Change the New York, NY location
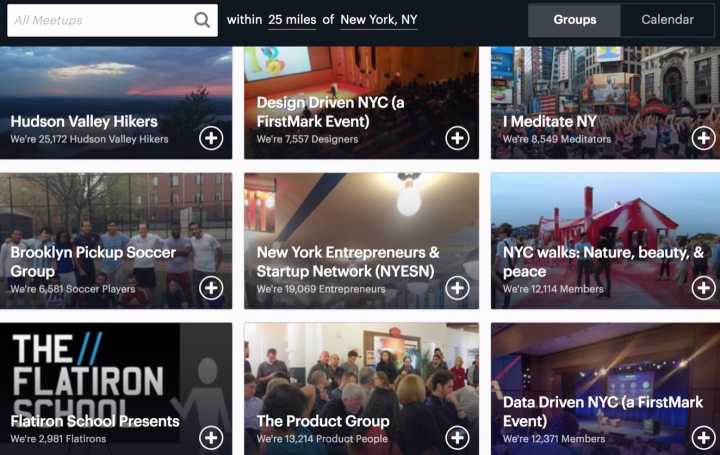Image resolution: width=720 pixels, height=455 pixels. click(x=378, y=20)
